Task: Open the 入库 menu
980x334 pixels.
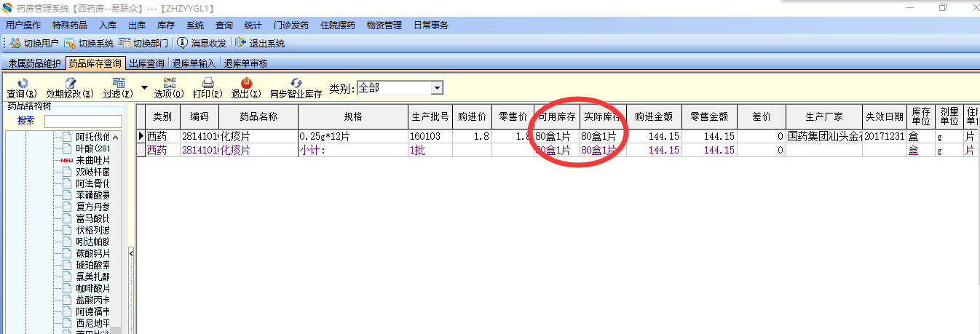Action: (x=108, y=25)
